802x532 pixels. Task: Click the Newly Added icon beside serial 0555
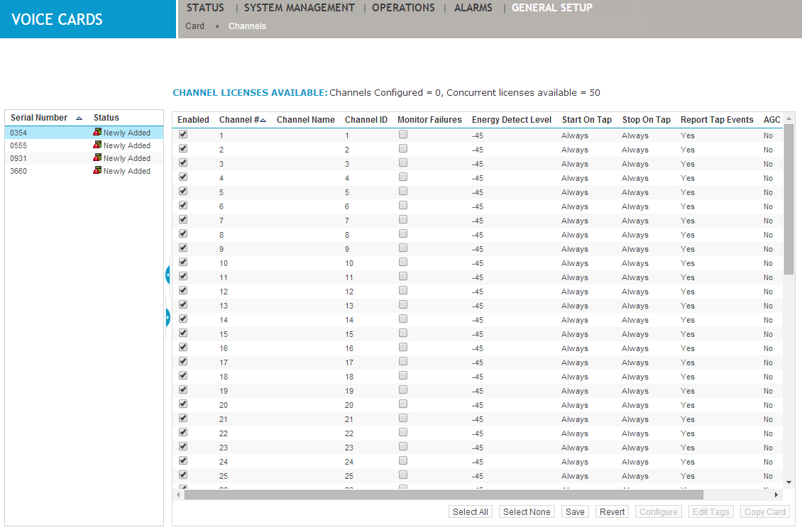(x=97, y=145)
